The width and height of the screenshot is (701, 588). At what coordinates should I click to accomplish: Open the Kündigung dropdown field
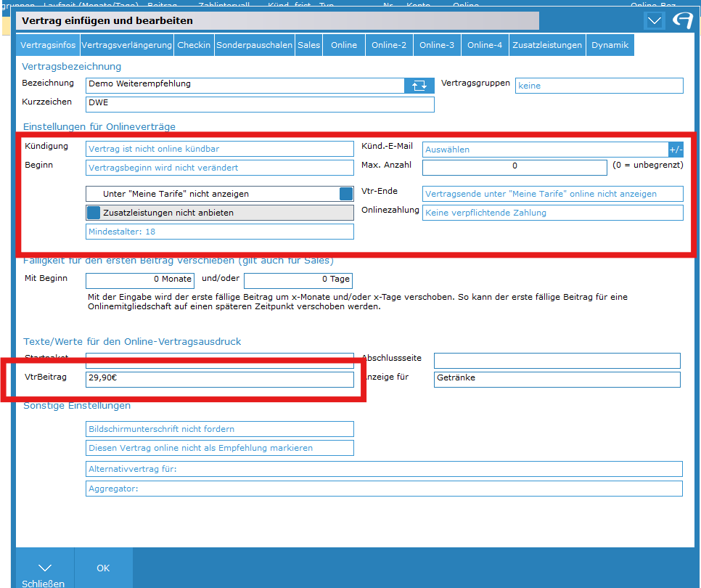[219, 149]
